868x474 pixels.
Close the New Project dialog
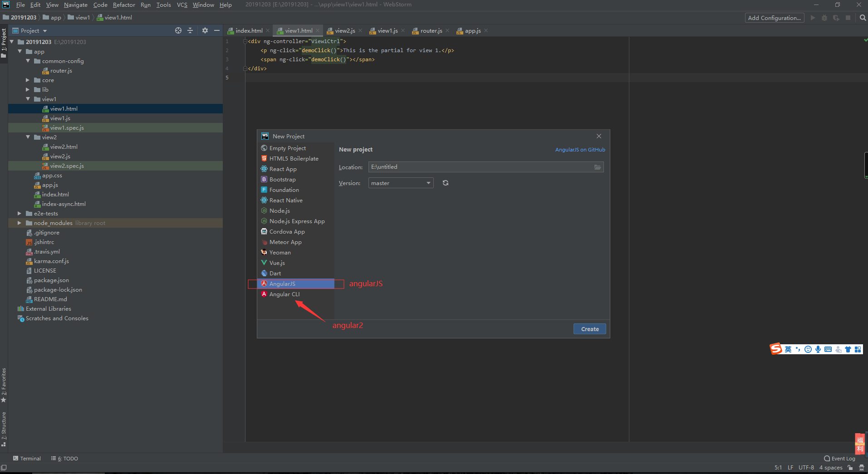click(599, 136)
